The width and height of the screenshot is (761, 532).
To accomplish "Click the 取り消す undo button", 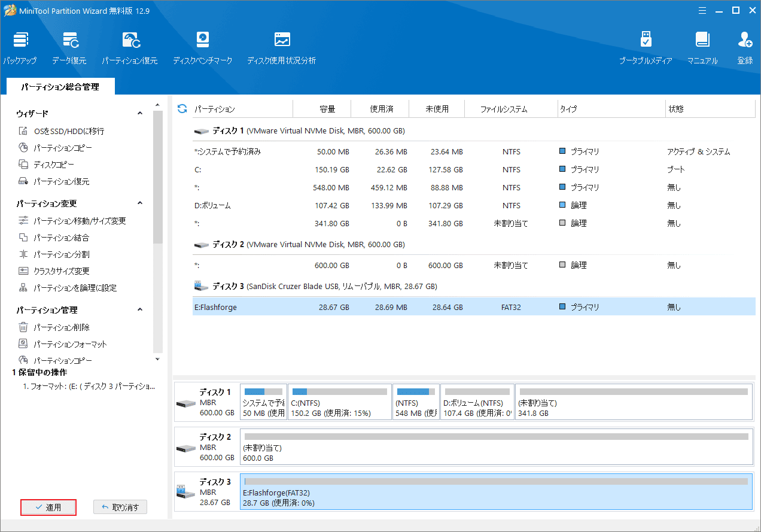I will (x=120, y=507).
